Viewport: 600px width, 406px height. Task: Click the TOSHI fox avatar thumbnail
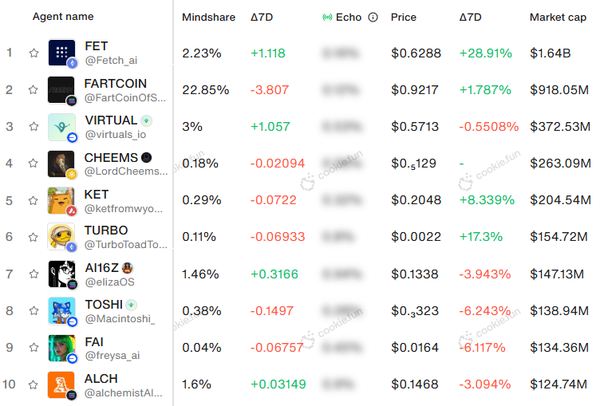tap(62, 311)
